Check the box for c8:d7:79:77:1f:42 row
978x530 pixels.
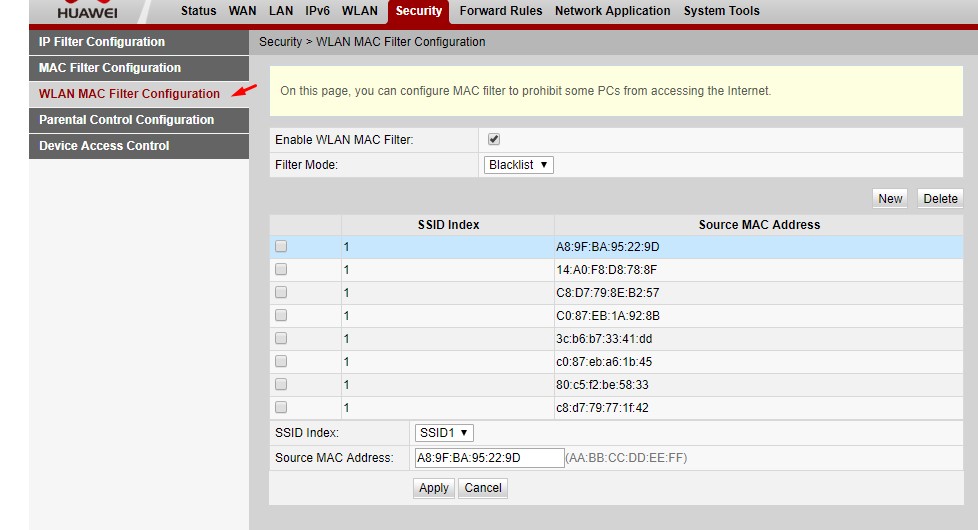pos(281,407)
